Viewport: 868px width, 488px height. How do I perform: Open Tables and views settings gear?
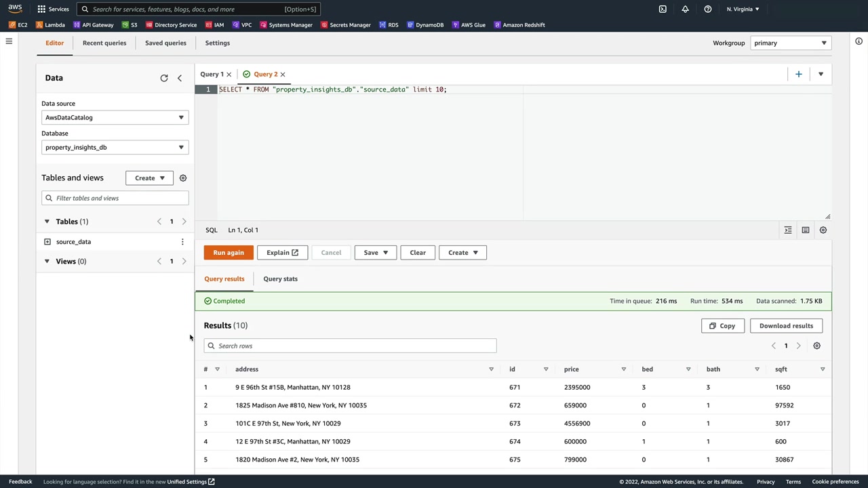click(x=183, y=178)
